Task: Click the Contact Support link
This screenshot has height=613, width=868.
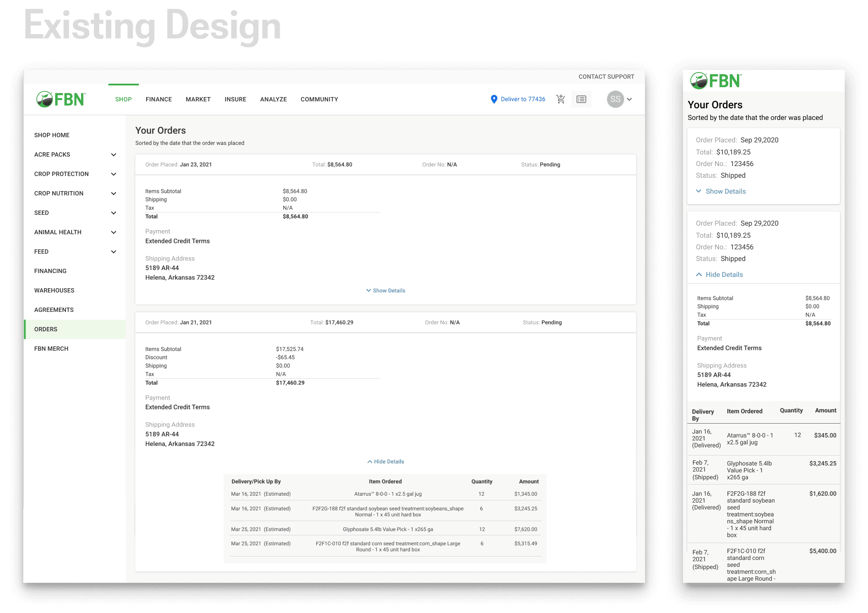Action: coord(606,77)
